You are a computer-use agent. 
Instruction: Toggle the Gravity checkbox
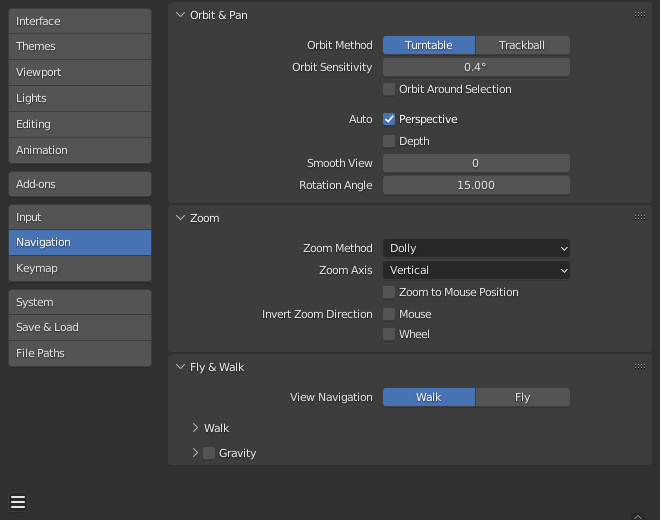[x=209, y=453]
